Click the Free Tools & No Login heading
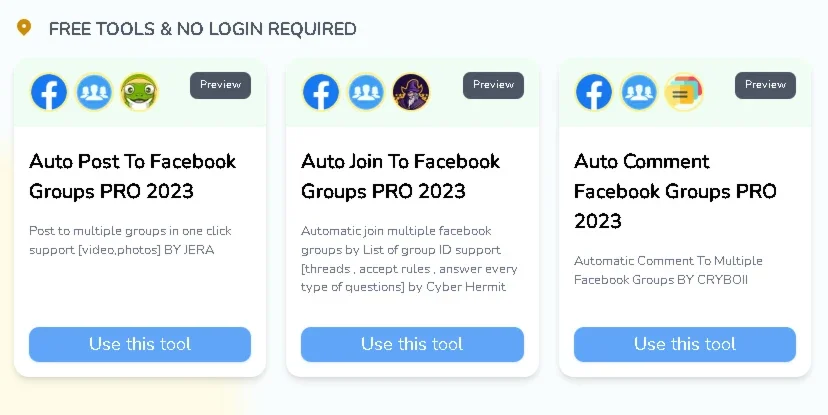Viewport: 828px width, 415px height. pyautogui.click(x=203, y=29)
